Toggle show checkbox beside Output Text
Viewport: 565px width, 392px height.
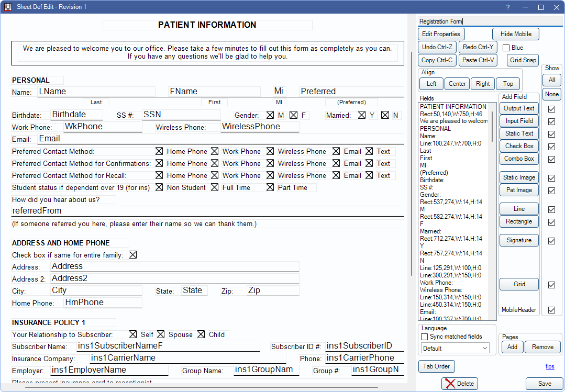click(x=551, y=109)
